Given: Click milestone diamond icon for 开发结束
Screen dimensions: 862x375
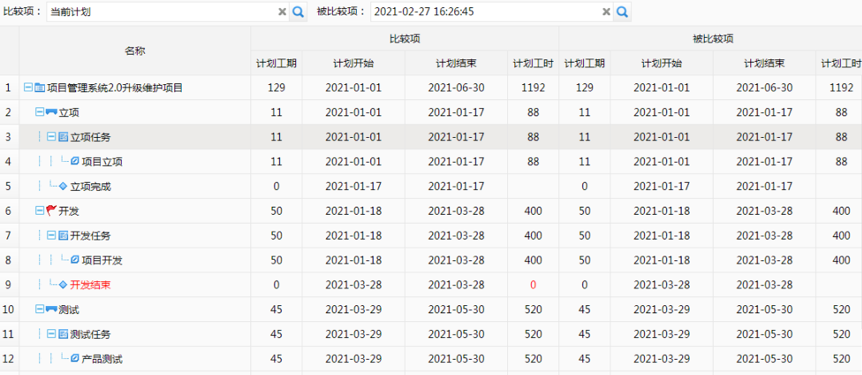Looking at the screenshot, I should coord(63,285).
